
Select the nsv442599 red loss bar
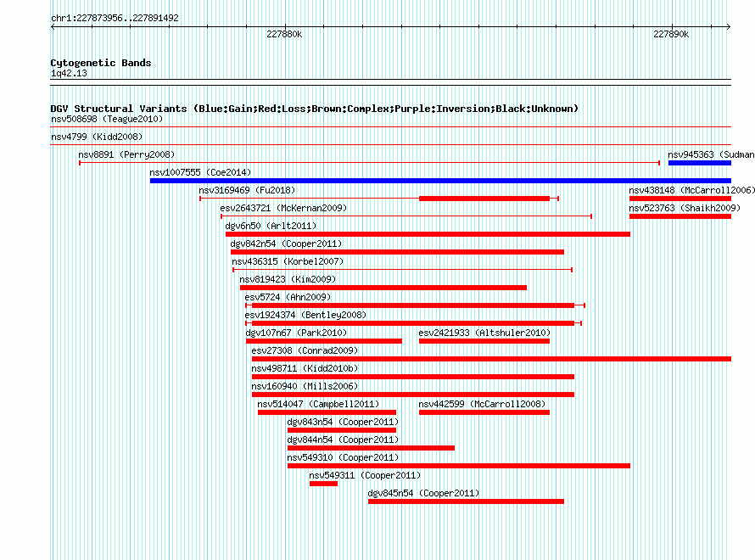point(484,412)
